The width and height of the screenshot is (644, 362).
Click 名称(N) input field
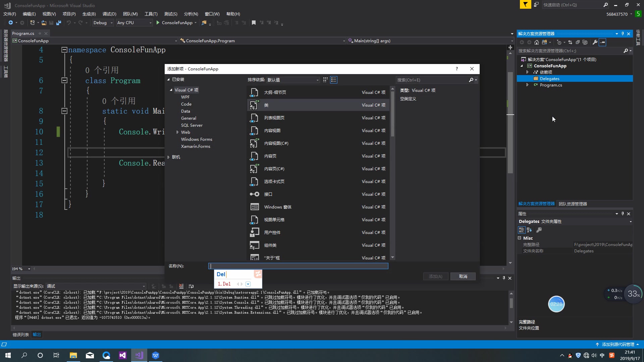[x=298, y=266]
